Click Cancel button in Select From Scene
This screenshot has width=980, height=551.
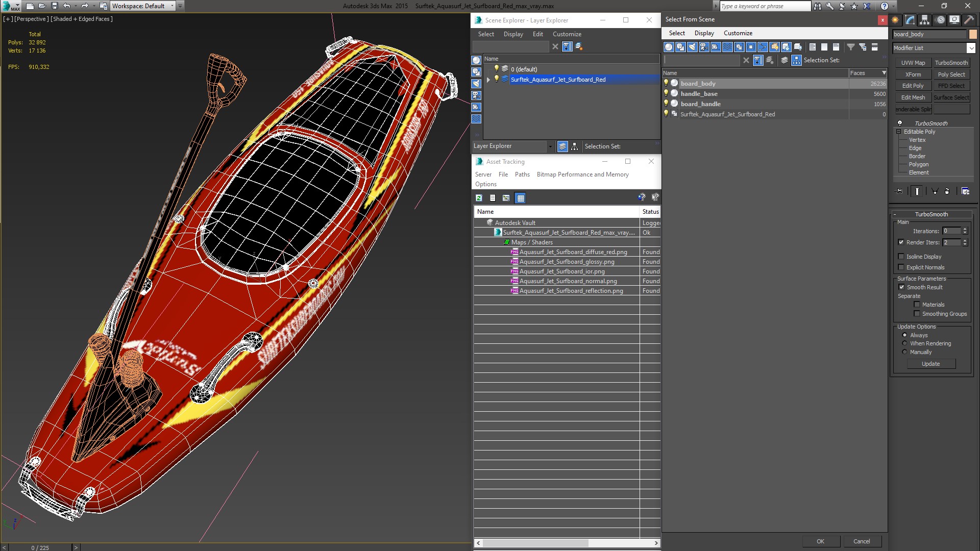862,541
